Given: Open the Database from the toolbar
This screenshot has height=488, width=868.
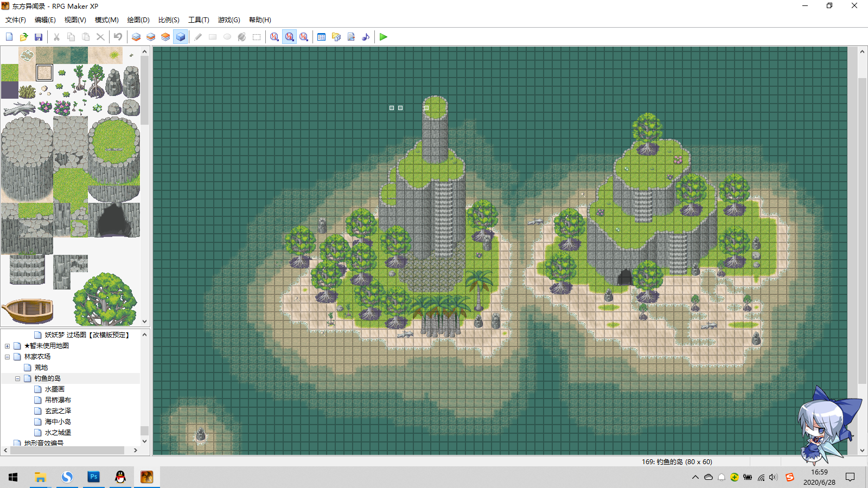Looking at the screenshot, I should pos(322,37).
